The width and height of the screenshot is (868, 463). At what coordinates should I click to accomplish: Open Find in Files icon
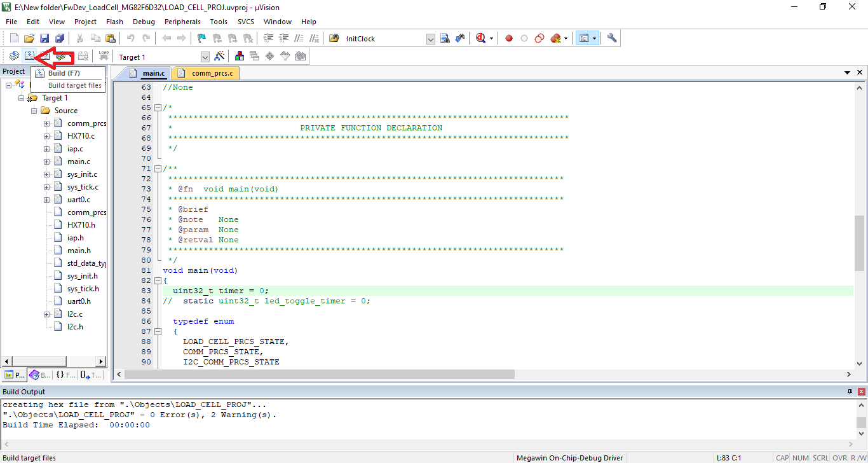334,38
